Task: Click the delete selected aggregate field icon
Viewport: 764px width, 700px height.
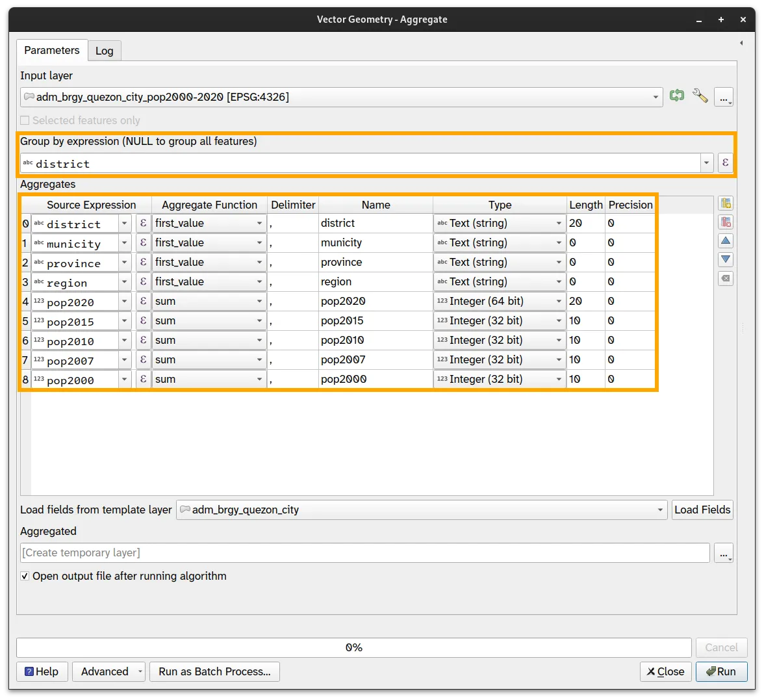Action: pos(726,222)
